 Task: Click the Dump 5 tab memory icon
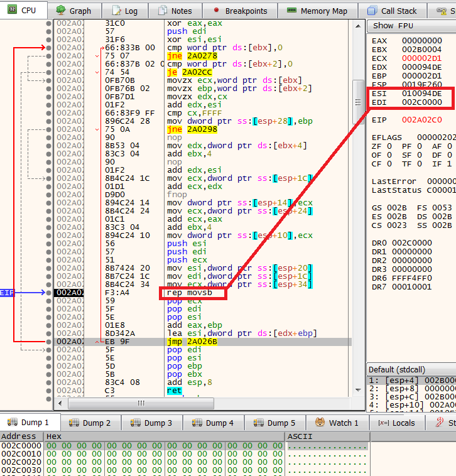(x=258, y=423)
